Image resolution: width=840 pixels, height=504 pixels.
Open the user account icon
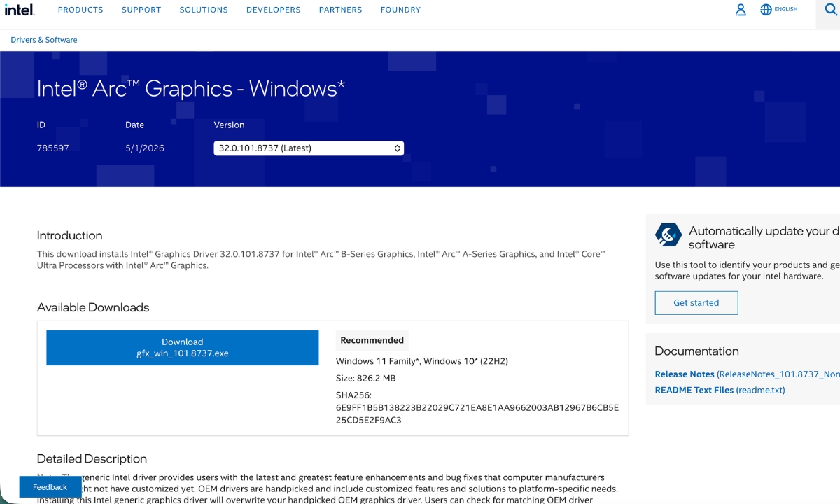(741, 10)
